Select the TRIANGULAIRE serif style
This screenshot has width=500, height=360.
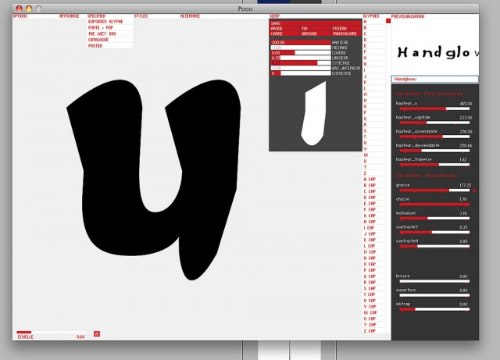[344, 34]
